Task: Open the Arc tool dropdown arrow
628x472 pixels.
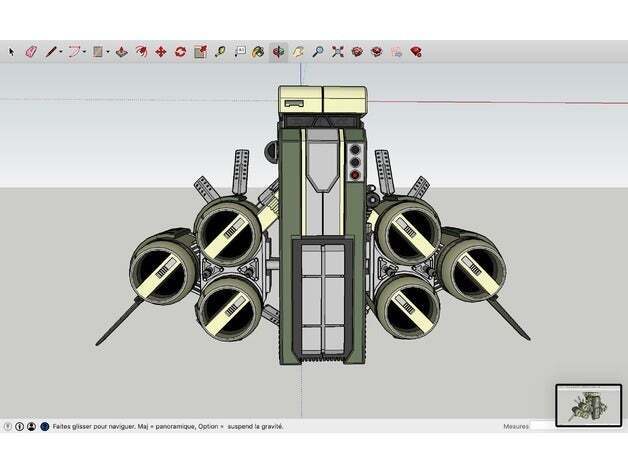Action: (85, 52)
